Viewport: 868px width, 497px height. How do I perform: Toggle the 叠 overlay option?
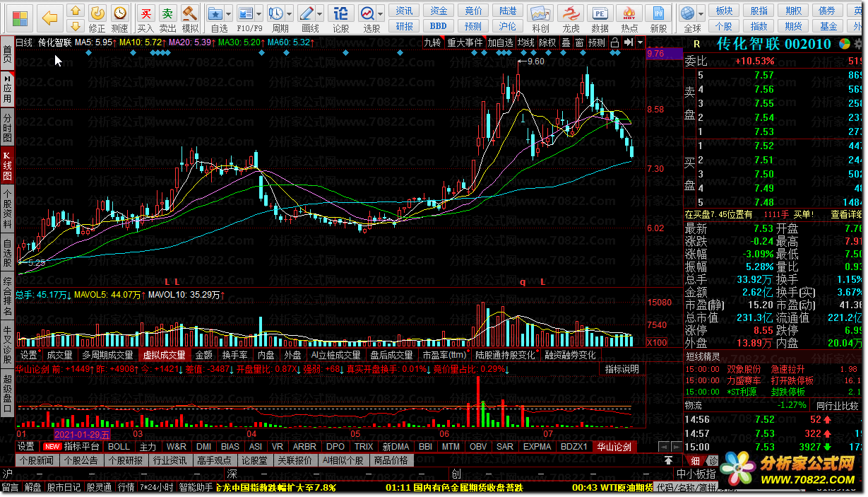point(566,42)
